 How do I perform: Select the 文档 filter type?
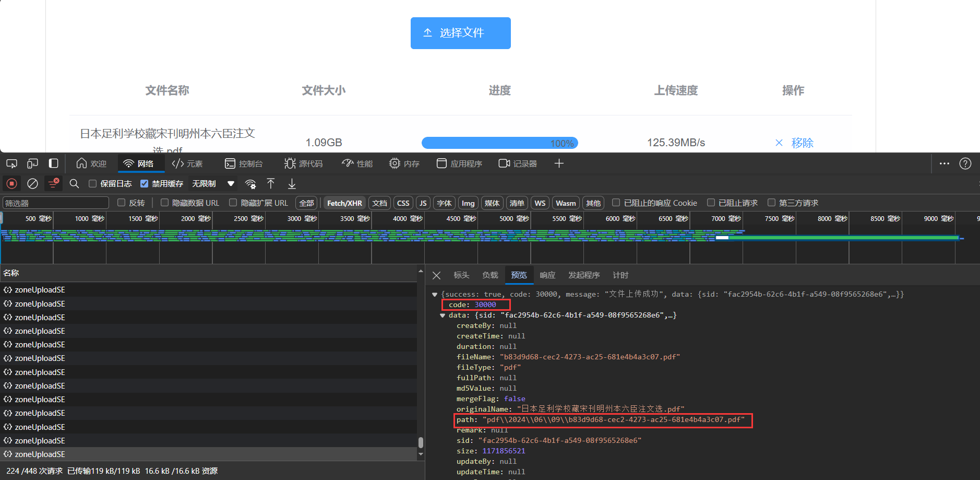(380, 203)
